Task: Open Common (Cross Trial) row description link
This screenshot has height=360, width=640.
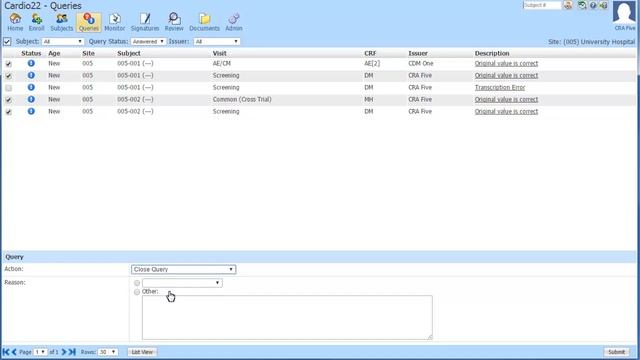Action: click(506, 100)
